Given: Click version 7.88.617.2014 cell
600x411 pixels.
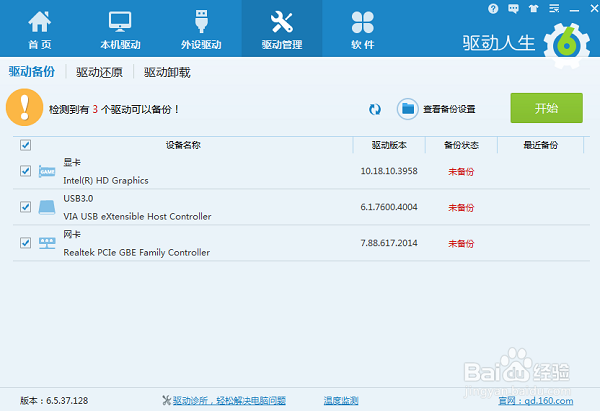Looking at the screenshot, I should coord(389,243).
